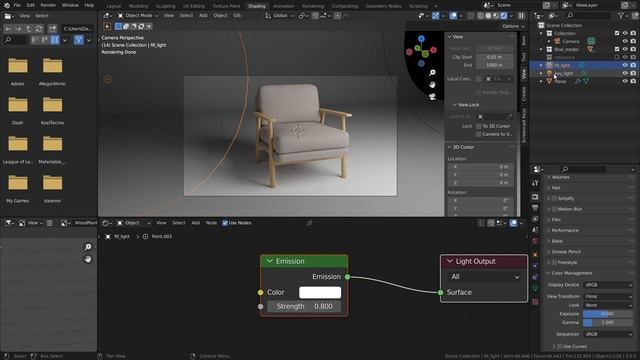640x360 pixels.
Task: Open the Look dropdown set to None
Action: click(x=608, y=305)
